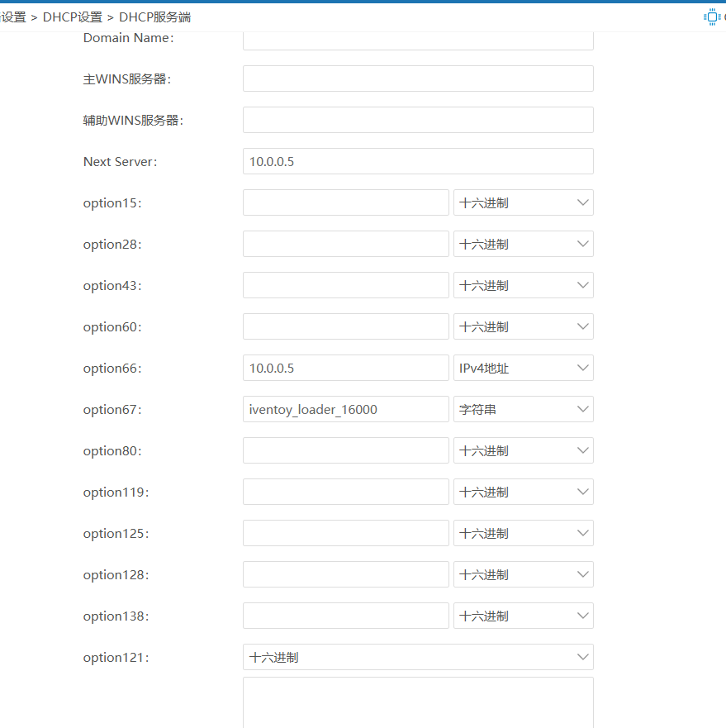Click the option60 value input
726x728 pixels.
tap(345, 326)
